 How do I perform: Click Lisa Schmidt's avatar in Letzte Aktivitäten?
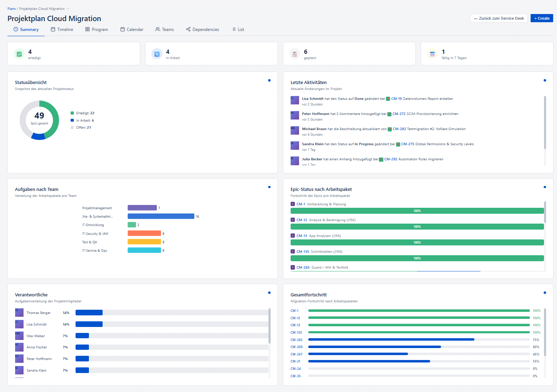click(x=294, y=100)
